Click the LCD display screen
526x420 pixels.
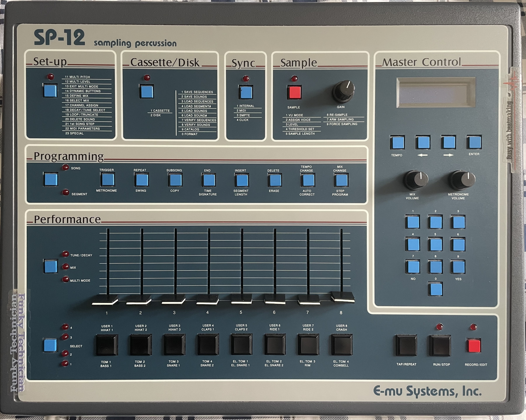(436, 92)
